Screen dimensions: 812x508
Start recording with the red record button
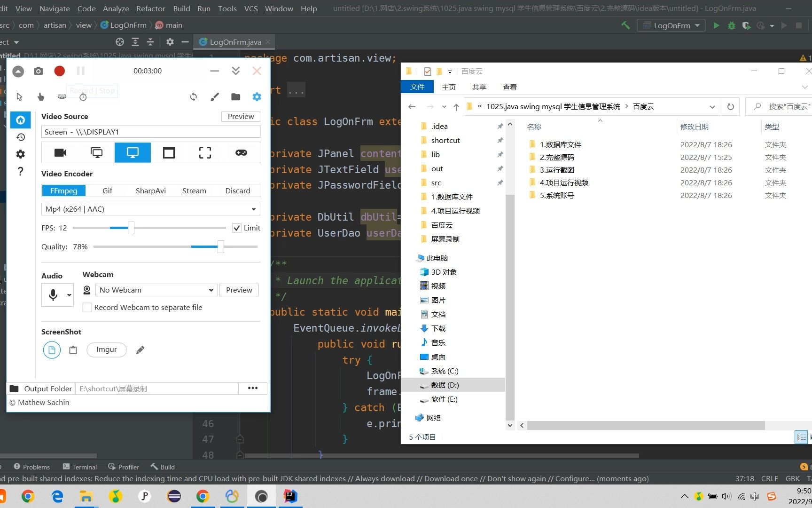tap(59, 71)
